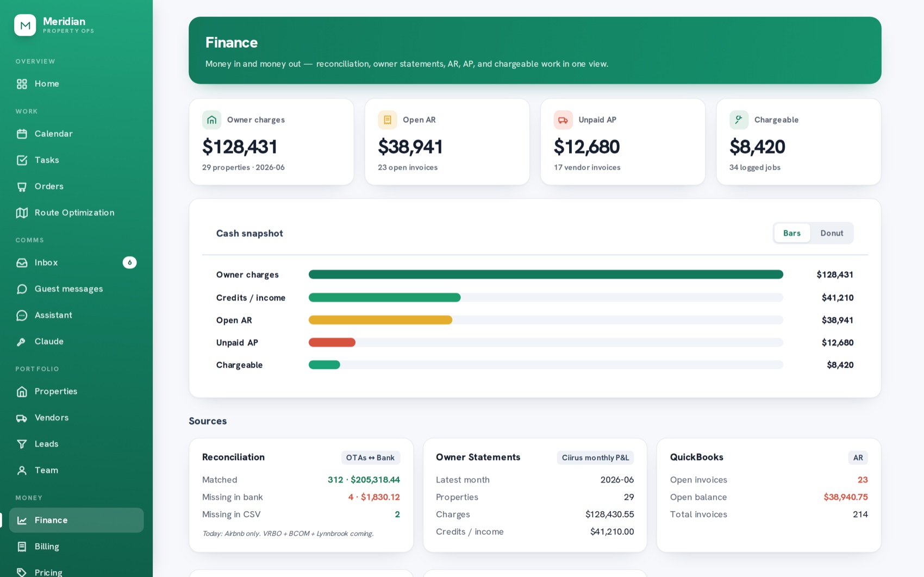Click the Owner charges progress bar
Screen dimensions: 924x577
546,274
